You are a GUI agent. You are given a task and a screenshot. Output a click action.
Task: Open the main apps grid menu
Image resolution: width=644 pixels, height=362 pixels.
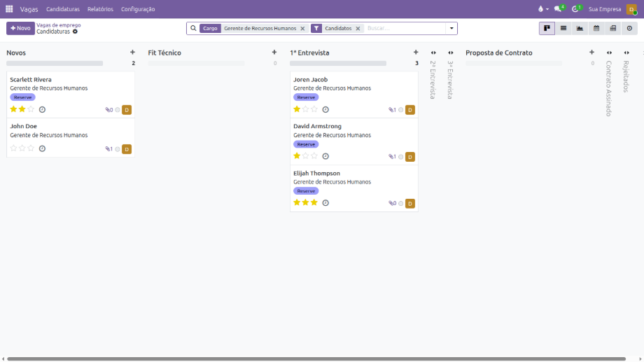point(9,9)
